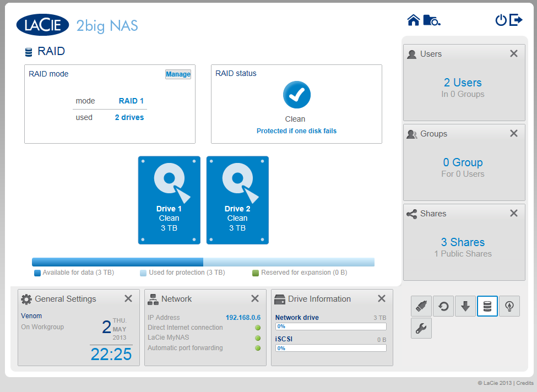Click the Drive Information widget title

click(x=319, y=299)
